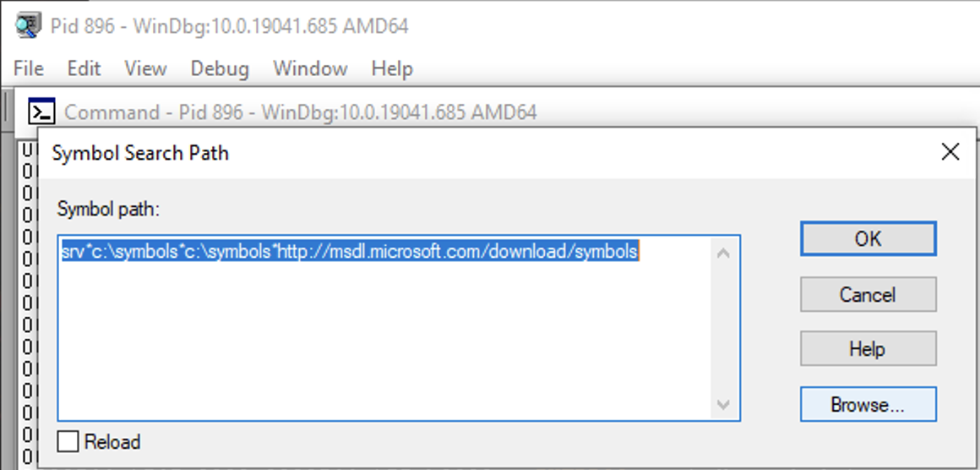Viewport: 980px width, 470px height.
Task: Enable the Reload checkbox
Action: click(68, 441)
